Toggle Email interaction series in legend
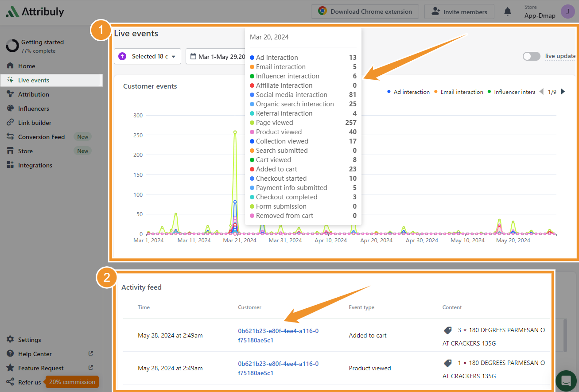This screenshot has width=579, height=392. coord(459,92)
